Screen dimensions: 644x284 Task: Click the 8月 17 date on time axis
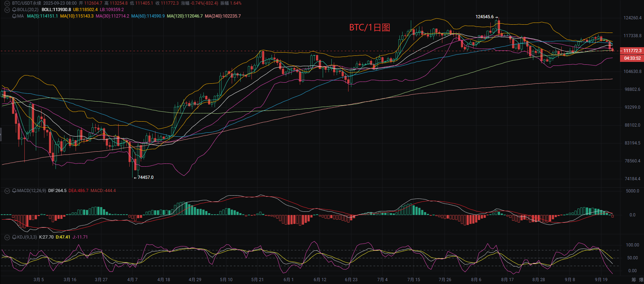click(x=508, y=280)
